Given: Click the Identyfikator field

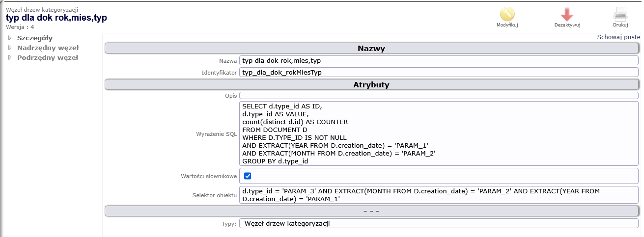Looking at the screenshot, I should (x=438, y=72).
